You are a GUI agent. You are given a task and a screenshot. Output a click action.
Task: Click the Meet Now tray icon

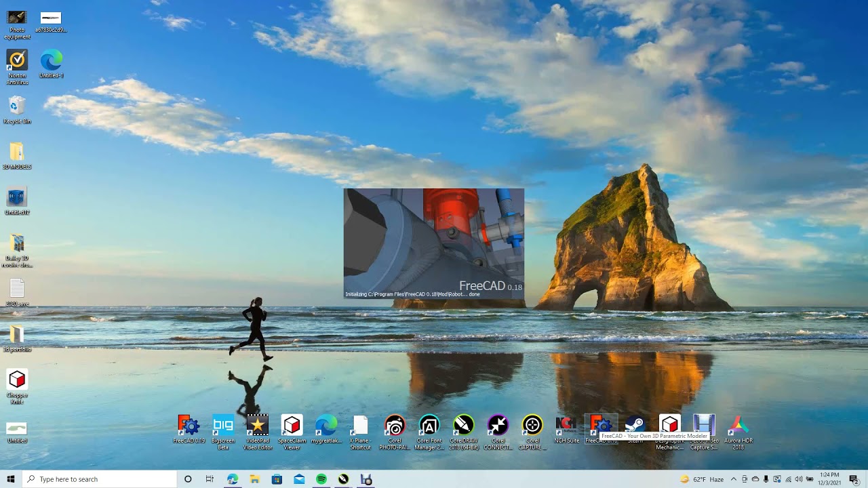[x=744, y=479]
